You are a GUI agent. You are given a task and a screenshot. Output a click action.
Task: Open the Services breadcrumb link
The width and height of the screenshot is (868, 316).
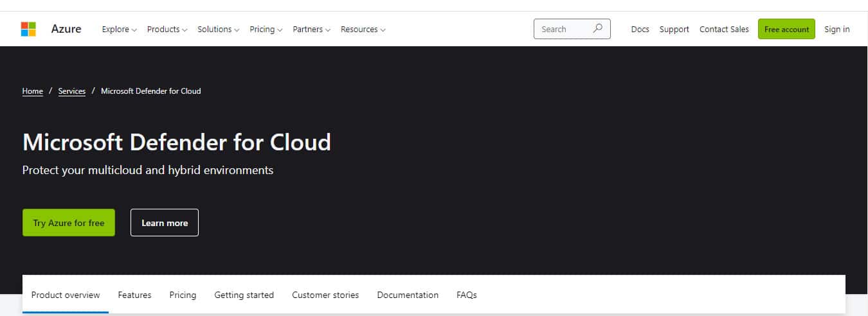coord(72,91)
